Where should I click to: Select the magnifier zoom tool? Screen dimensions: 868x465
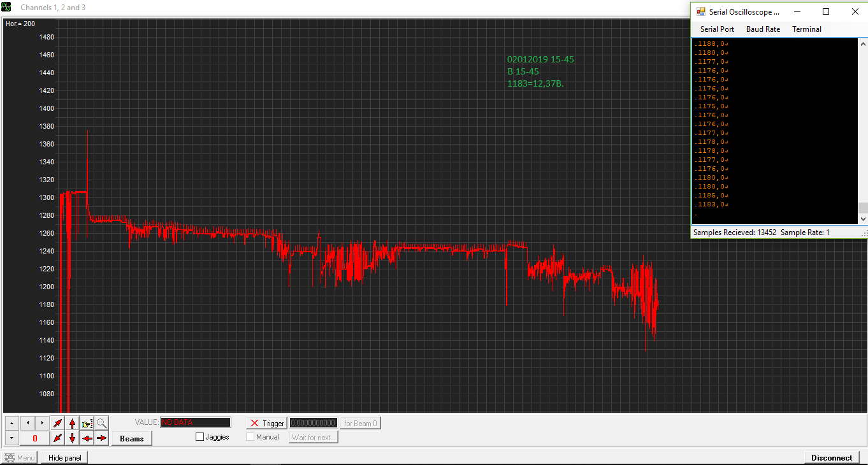click(102, 423)
